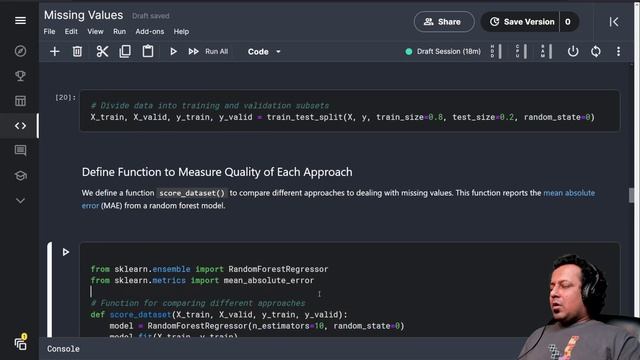Open the Explore compass icon in sidebar

coord(20,51)
